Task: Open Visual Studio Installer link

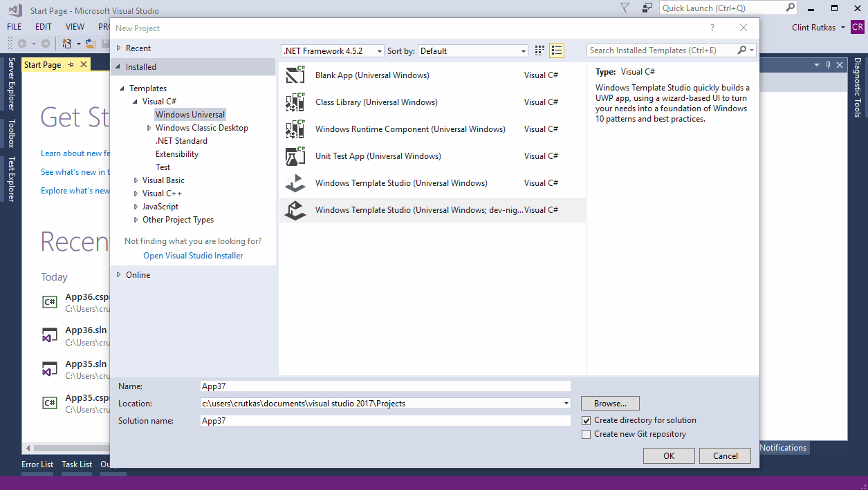Action: [x=193, y=256]
